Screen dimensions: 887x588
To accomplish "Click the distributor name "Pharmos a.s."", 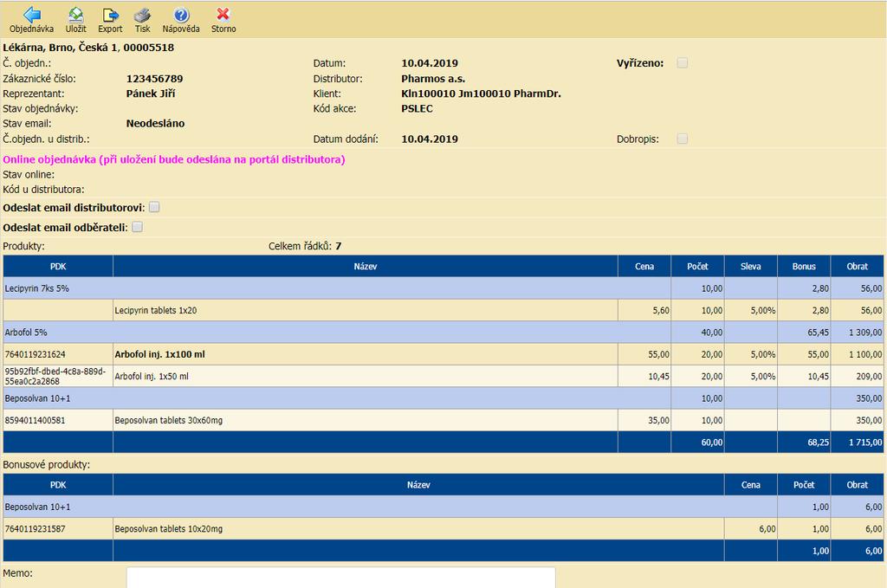I will point(433,79).
